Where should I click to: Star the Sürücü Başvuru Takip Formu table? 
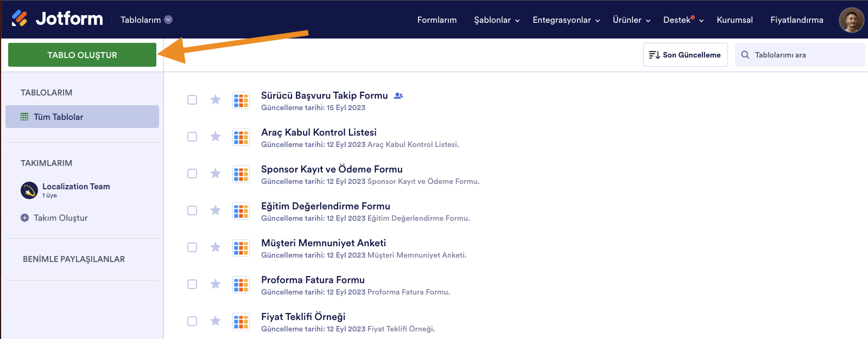point(216,100)
